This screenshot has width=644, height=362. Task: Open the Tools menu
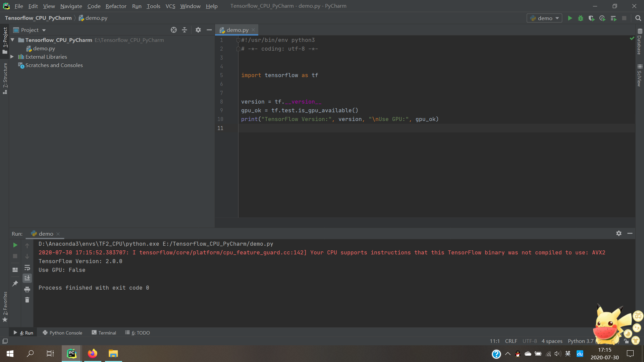(x=153, y=6)
